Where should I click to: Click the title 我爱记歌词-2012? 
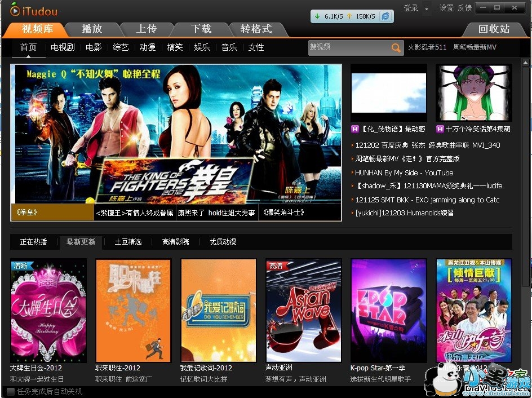206,368
